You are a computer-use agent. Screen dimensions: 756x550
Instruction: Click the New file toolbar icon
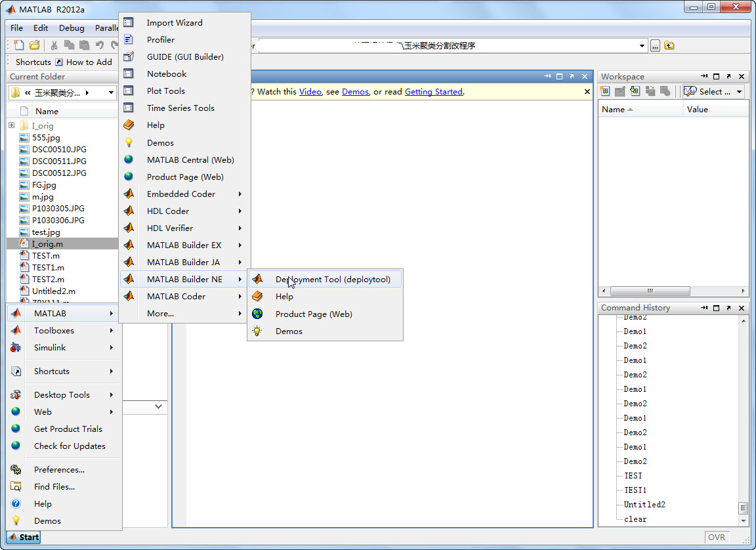click(19, 45)
